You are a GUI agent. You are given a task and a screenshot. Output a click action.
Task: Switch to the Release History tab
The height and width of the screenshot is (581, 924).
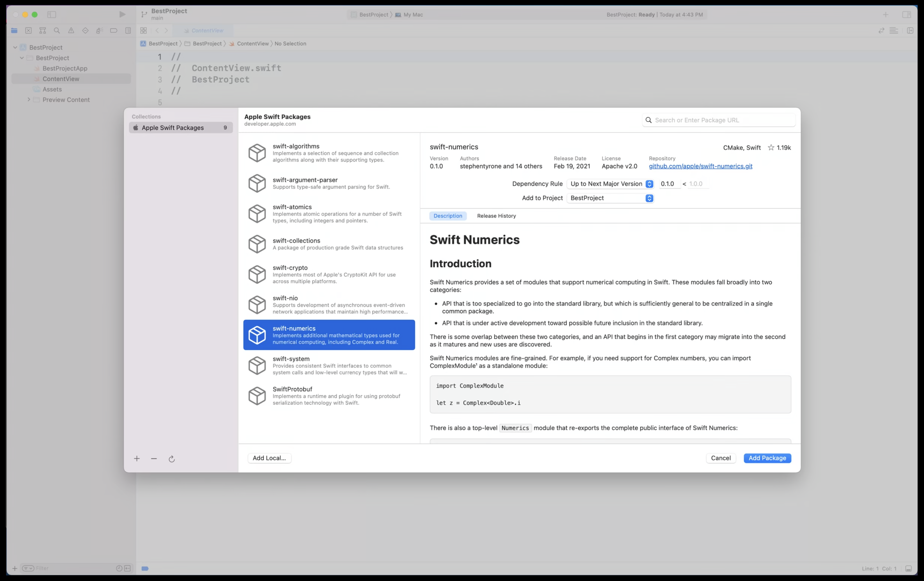coord(496,216)
